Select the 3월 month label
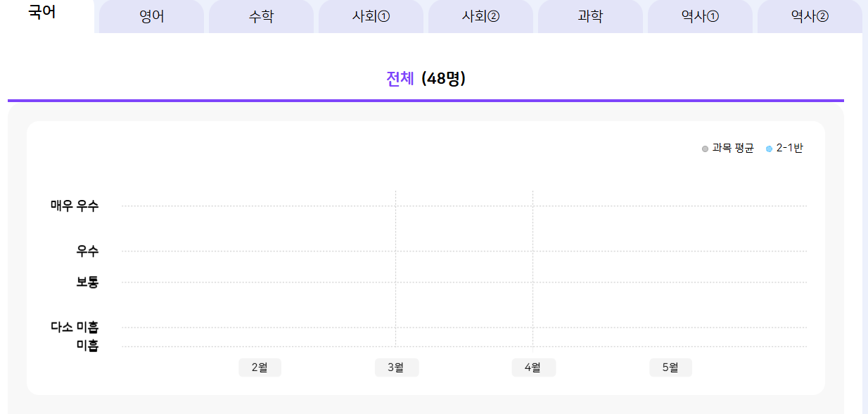The image size is (868, 414). point(396,368)
